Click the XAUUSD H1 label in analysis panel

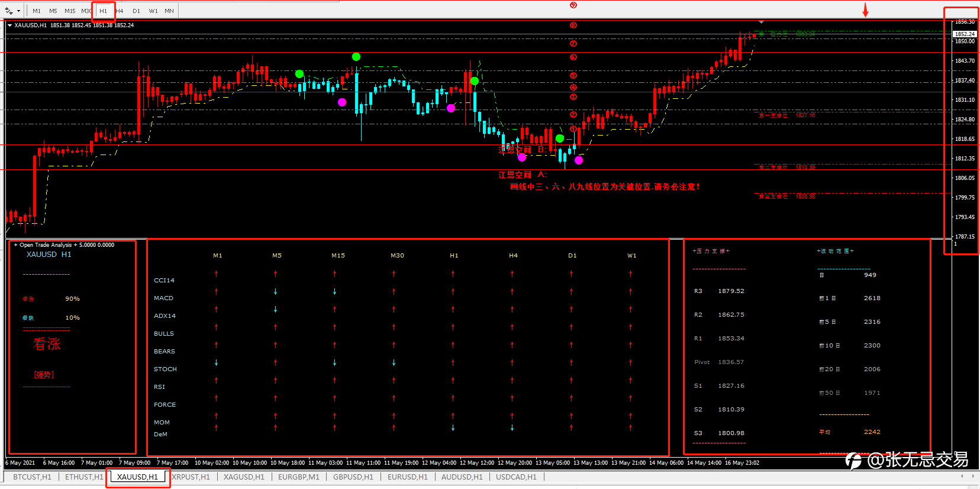(49, 254)
